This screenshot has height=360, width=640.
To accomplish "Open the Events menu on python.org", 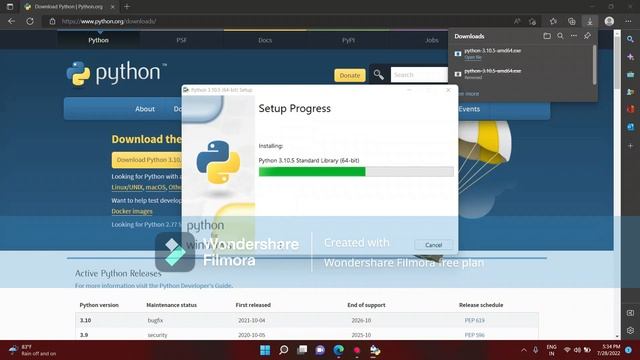I will 469,109.
